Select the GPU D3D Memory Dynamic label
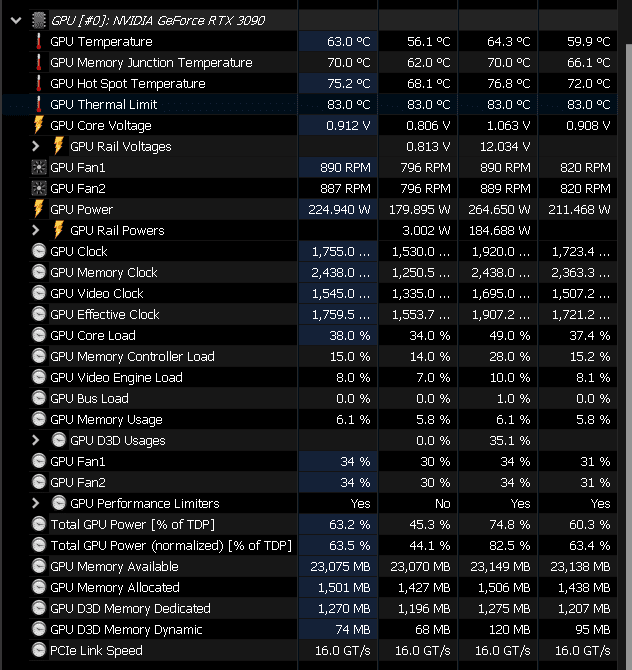Screen dimensions: 632x670 126,629
